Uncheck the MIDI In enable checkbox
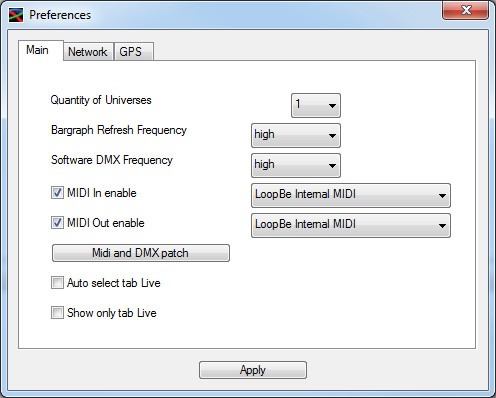Viewport: 496px width, 398px height. pyautogui.click(x=57, y=193)
